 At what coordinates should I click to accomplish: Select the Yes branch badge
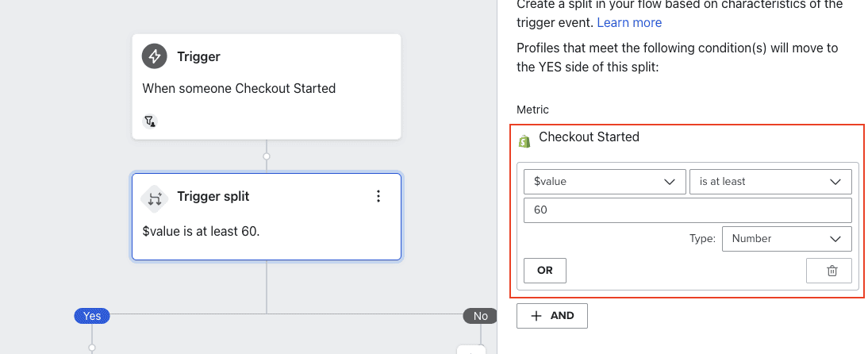point(92,316)
